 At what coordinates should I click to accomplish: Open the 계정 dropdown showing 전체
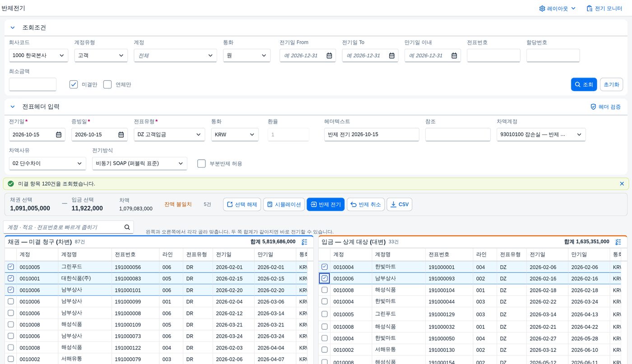[176, 55]
